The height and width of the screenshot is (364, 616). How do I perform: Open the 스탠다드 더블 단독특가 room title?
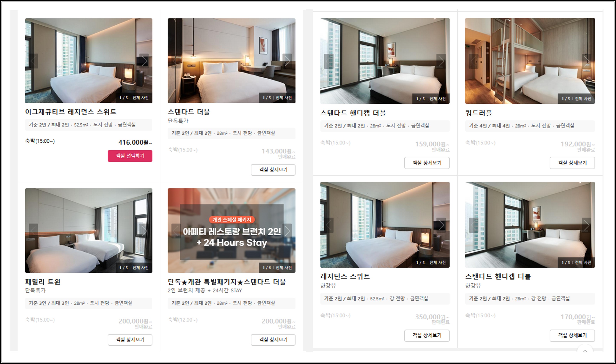tap(189, 112)
